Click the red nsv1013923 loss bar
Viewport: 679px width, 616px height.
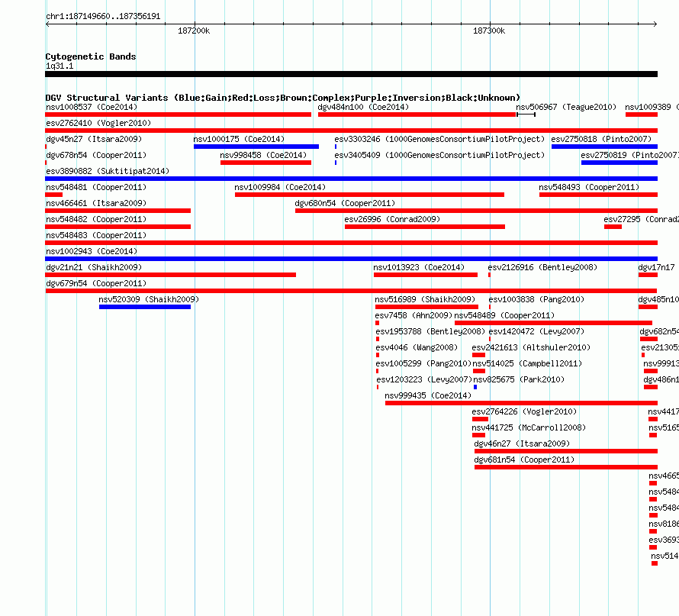point(426,275)
